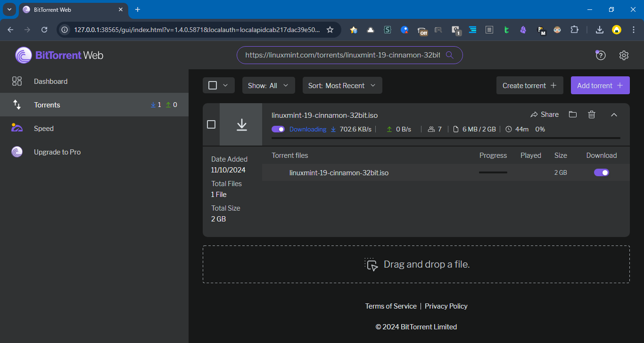Toggle download switch for linuxmint-19-cinnamon-32bit.iso file
644x343 pixels.
[602, 172]
